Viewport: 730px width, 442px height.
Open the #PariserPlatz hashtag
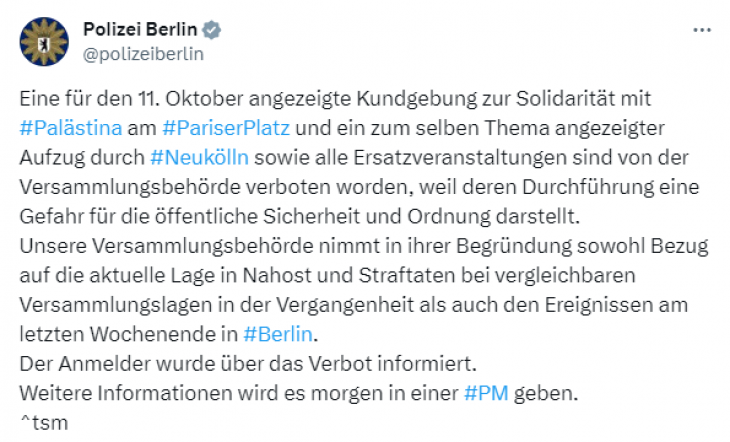[226, 128]
